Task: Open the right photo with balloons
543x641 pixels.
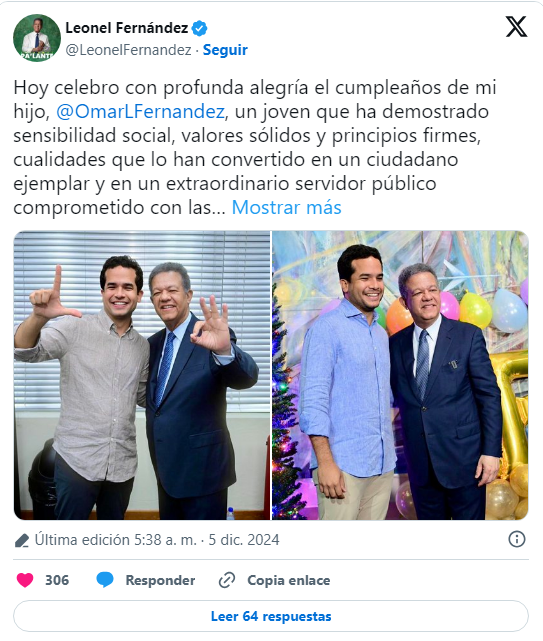Action: [400, 375]
